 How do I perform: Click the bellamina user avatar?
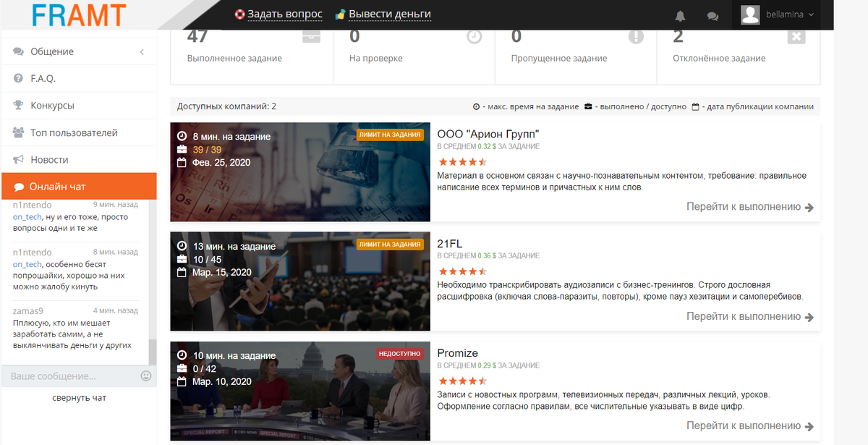(751, 14)
